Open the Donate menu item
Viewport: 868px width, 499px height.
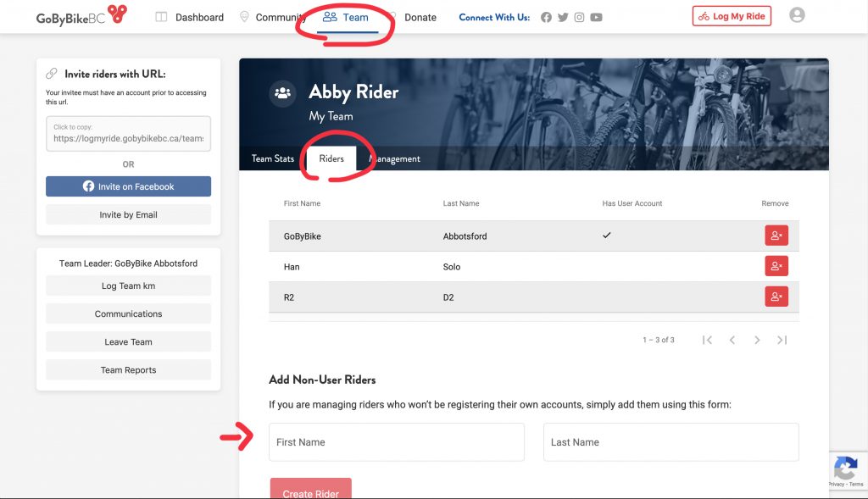(420, 17)
